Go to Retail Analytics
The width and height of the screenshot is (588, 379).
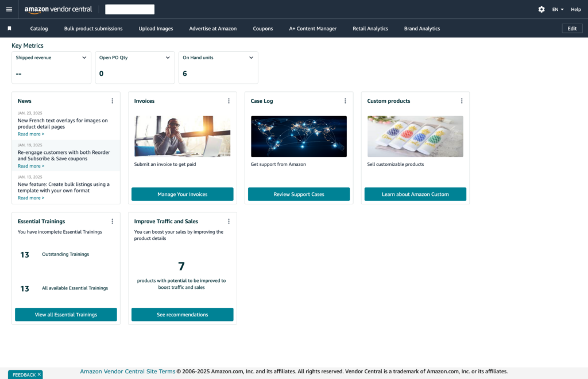(370, 29)
